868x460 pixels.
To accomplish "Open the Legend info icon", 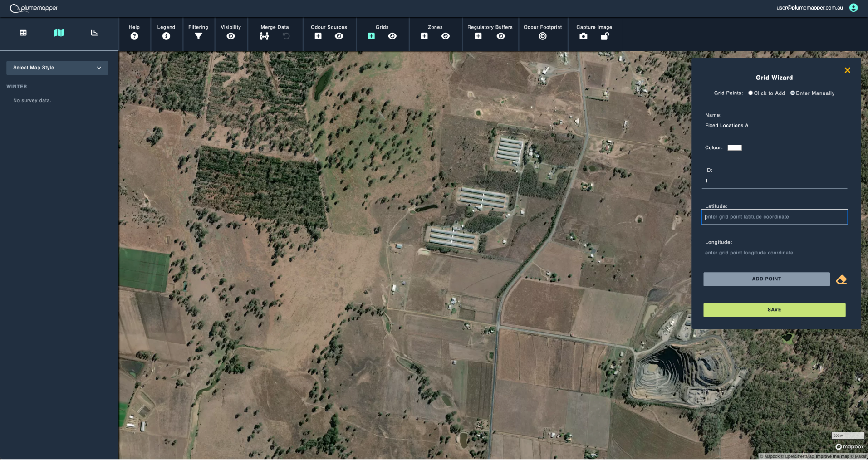I will coord(166,36).
